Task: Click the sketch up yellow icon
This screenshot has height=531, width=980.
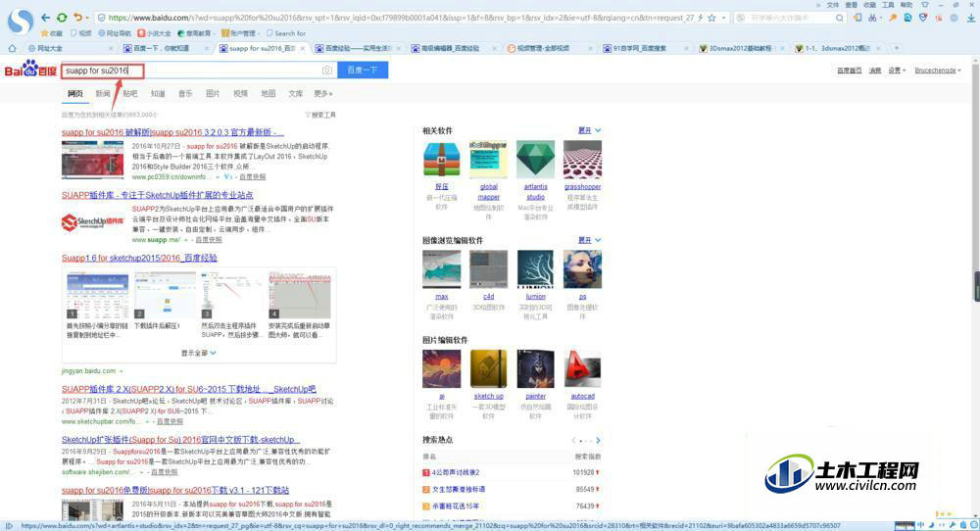Action: click(488, 368)
